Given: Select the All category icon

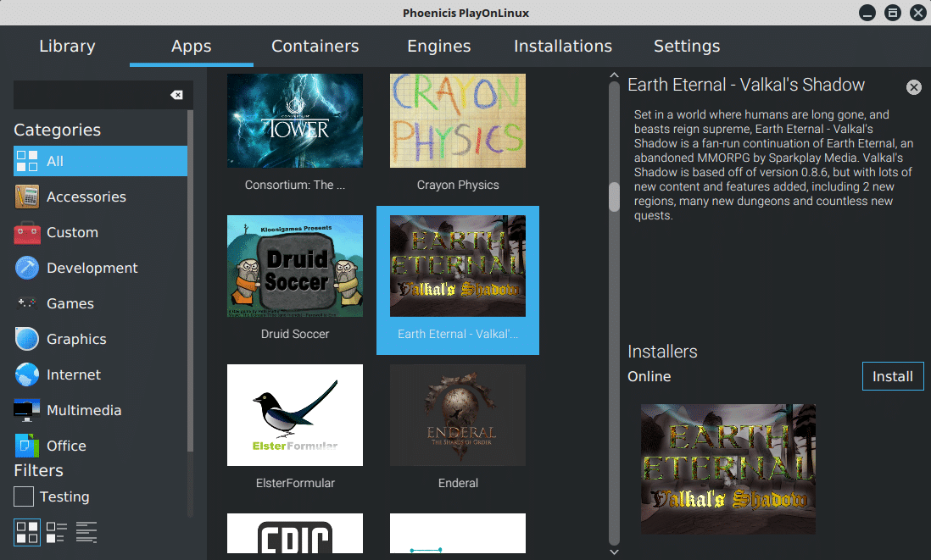Looking at the screenshot, I should [27, 161].
